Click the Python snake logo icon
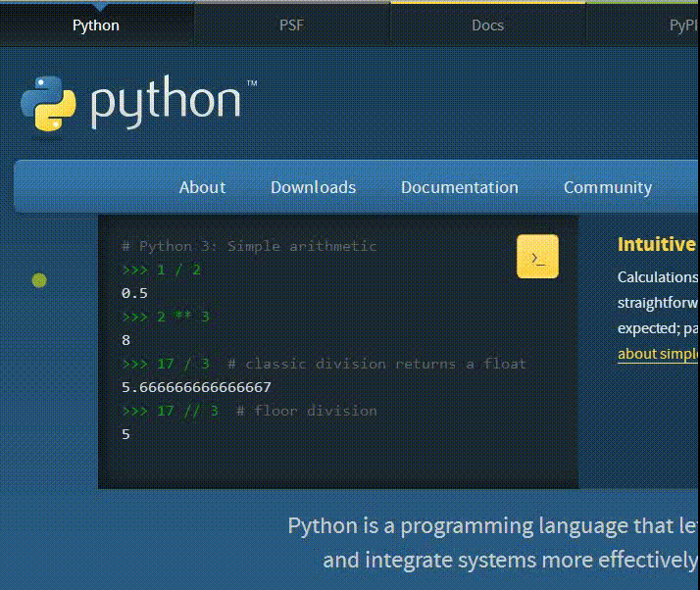 point(48,104)
